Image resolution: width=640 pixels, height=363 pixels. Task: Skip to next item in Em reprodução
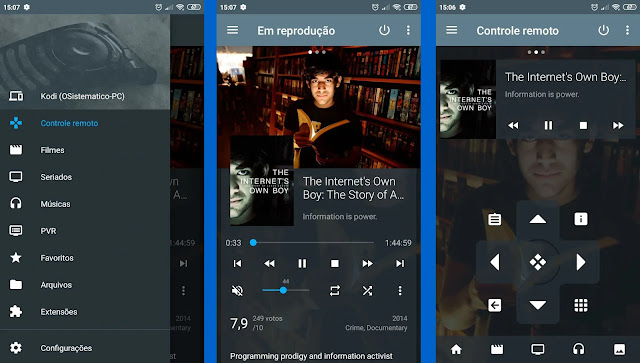[x=400, y=264]
